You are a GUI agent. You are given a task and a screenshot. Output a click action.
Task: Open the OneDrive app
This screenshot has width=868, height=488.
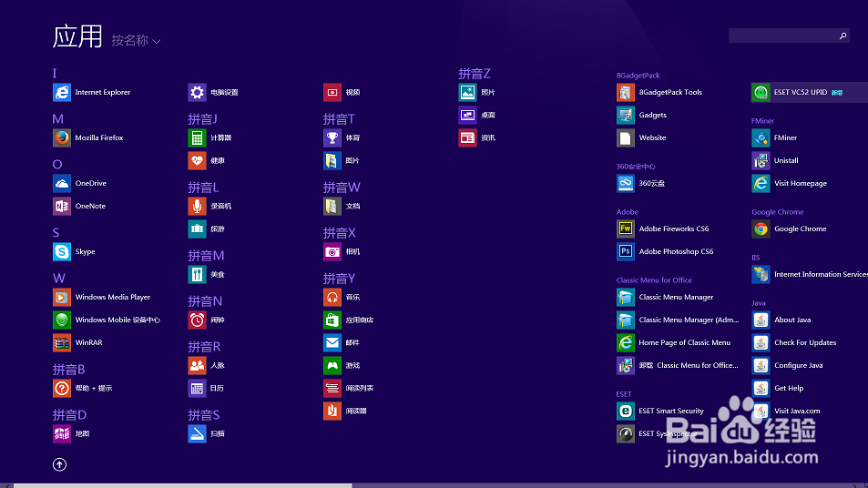click(80, 183)
